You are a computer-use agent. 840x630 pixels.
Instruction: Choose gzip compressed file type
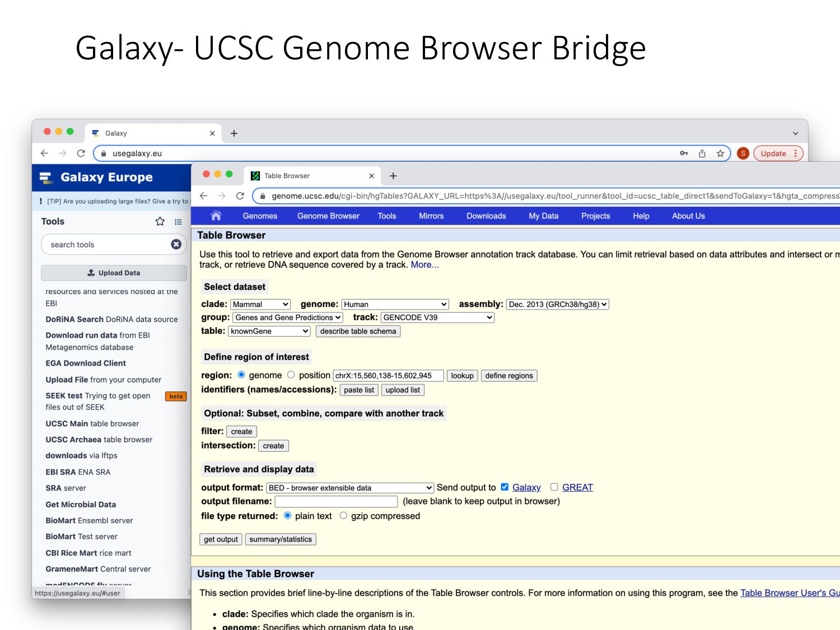pyautogui.click(x=343, y=516)
